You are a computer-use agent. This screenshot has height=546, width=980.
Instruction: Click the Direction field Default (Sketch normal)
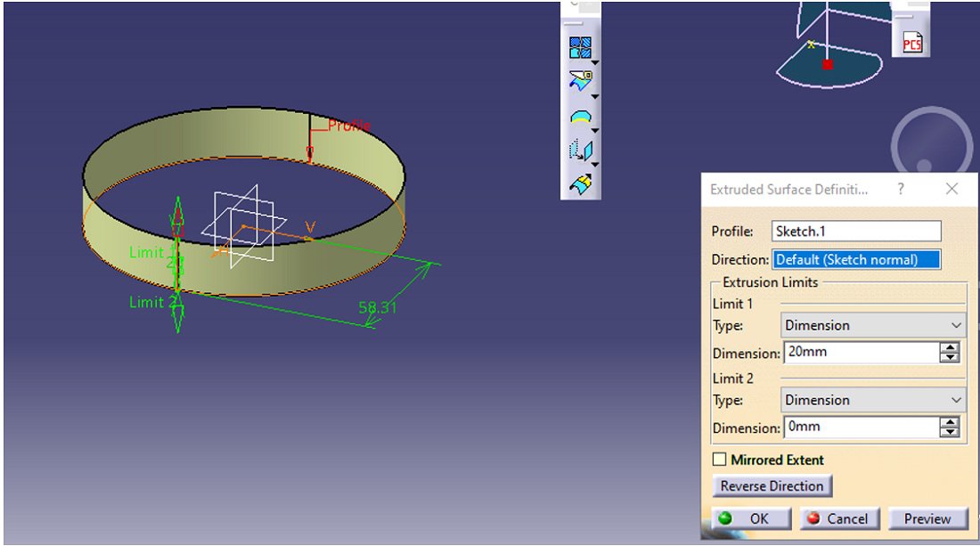pyautogui.click(x=856, y=259)
